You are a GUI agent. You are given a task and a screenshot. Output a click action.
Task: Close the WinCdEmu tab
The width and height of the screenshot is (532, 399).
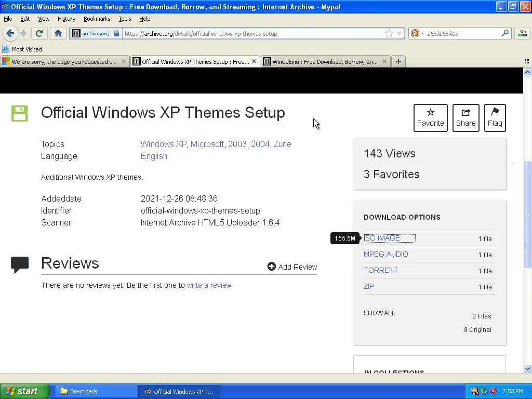coord(384,61)
